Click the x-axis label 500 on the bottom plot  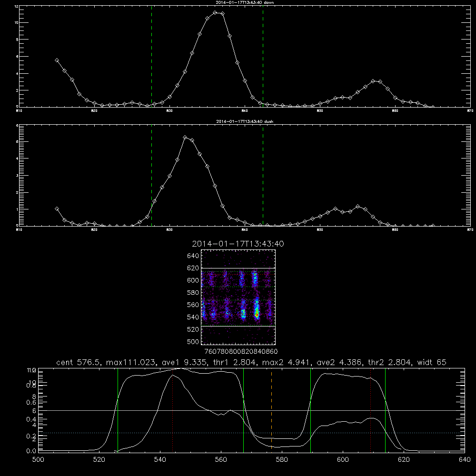pos(38,459)
